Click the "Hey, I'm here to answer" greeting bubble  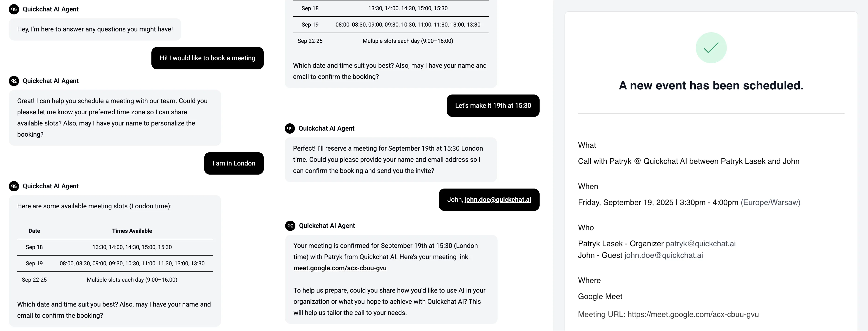(95, 29)
